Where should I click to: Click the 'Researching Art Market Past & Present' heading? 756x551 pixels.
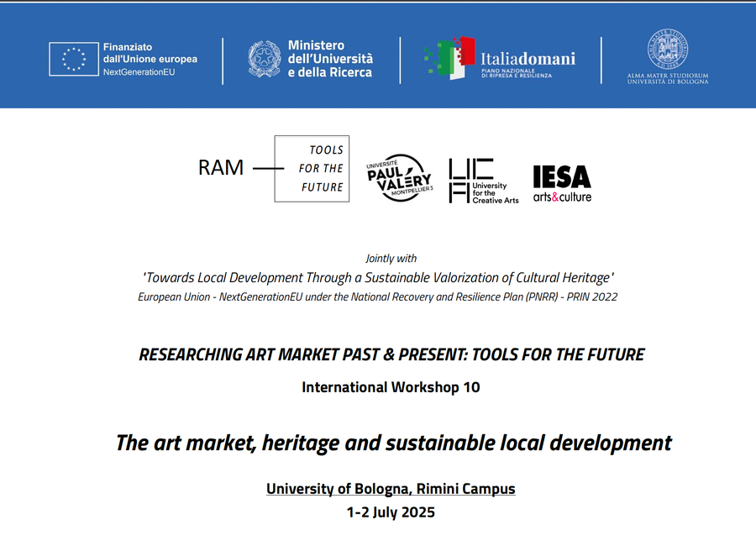tap(391, 354)
